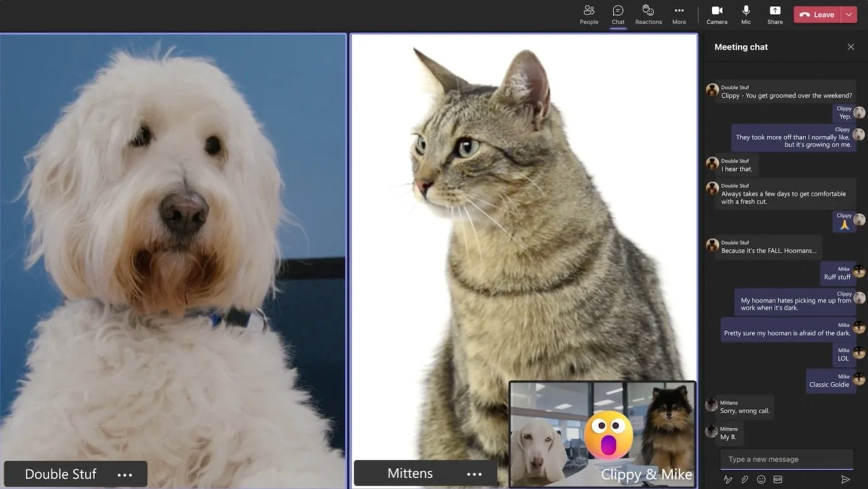Click the 'Ruff stuff' message
The height and width of the screenshot is (489, 868).
[x=837, y=273]
